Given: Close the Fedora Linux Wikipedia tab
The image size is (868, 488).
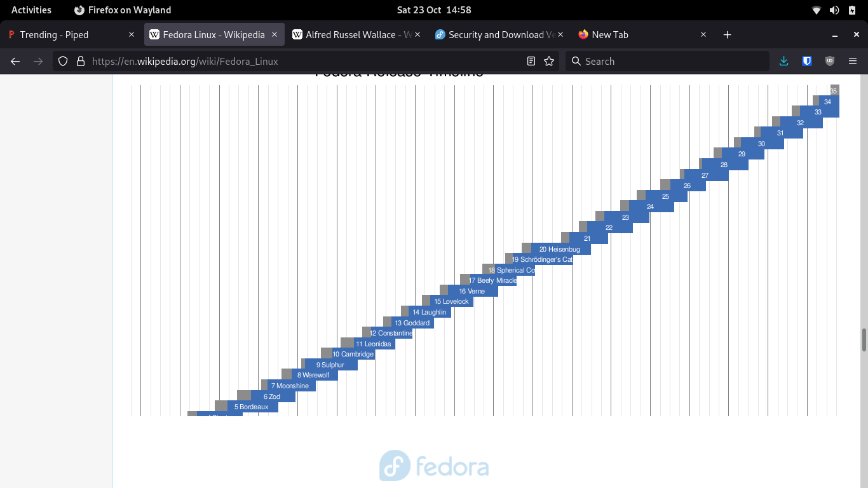Looking at the screenshot, I should tap(275, 35).
